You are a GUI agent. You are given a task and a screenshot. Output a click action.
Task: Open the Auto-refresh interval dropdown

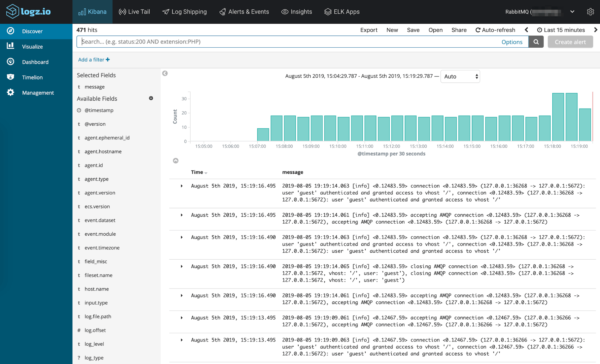tap(495, 30)
